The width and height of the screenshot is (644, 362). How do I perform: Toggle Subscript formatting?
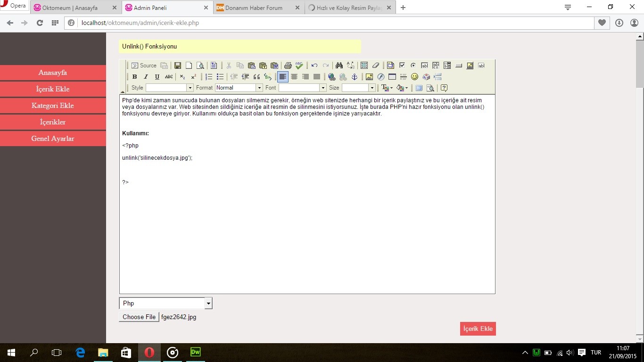pos(182,77)
